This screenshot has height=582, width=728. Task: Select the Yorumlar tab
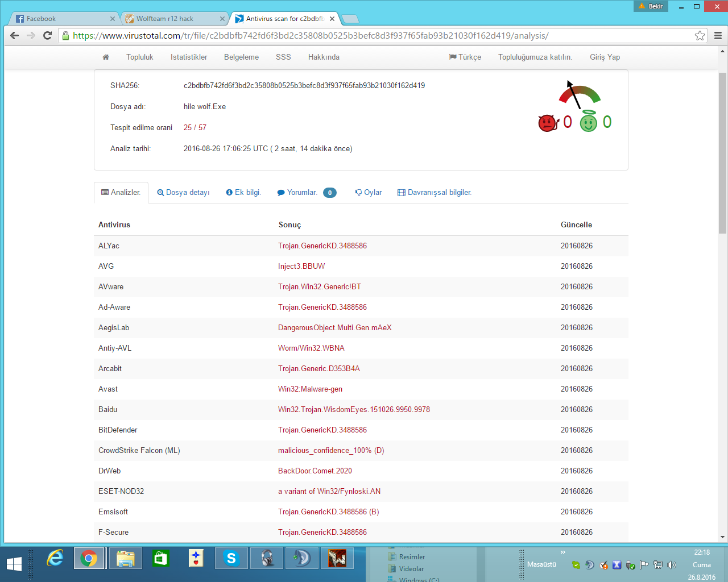[307, 193]
